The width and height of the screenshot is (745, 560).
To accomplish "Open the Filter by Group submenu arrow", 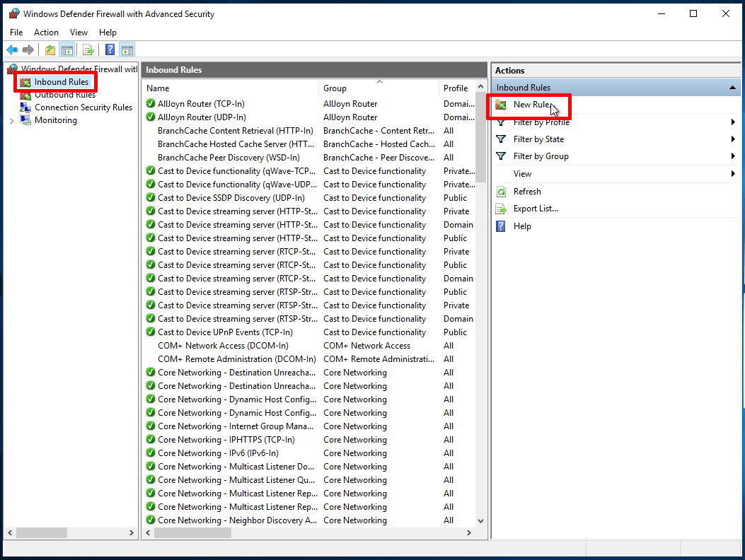I will point(733,156).
